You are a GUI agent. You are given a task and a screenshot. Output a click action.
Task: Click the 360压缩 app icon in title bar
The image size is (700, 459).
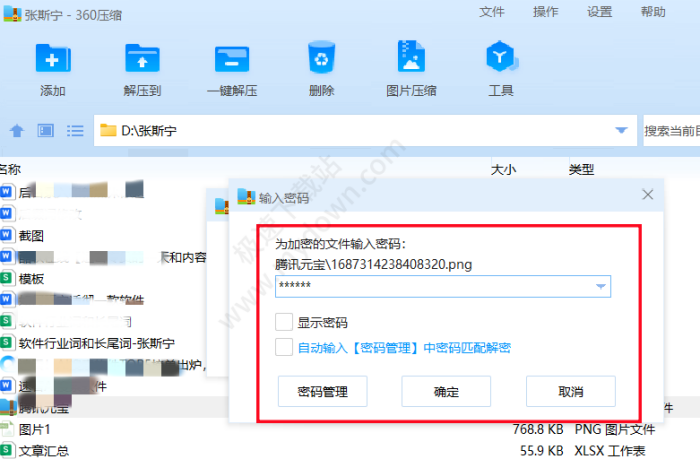[x=12, y=14]
